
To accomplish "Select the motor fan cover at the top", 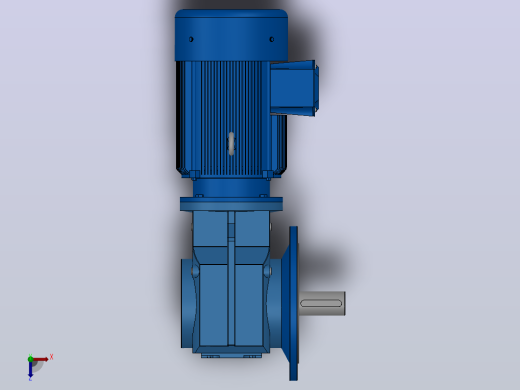I will pos(231,35).
